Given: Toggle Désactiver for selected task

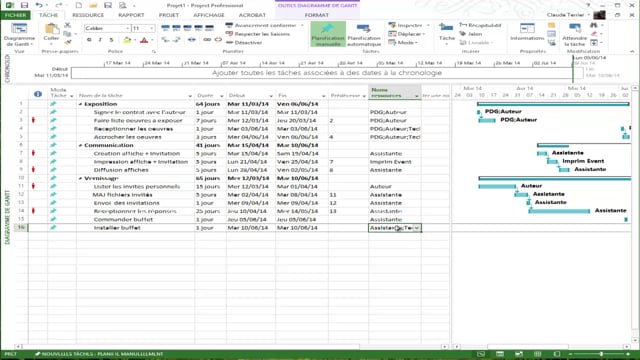Looking at the screenshot, I should [244, 42].
